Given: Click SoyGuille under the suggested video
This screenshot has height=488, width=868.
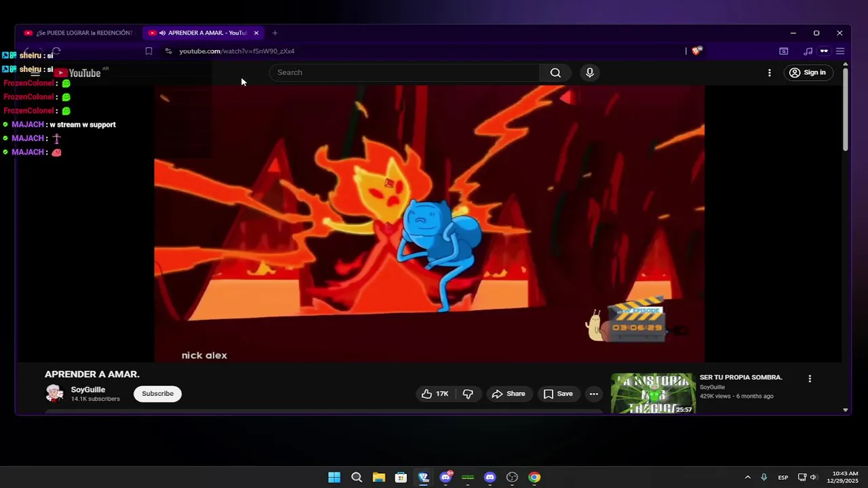Looking at the screenshot, I should (712, 387).
